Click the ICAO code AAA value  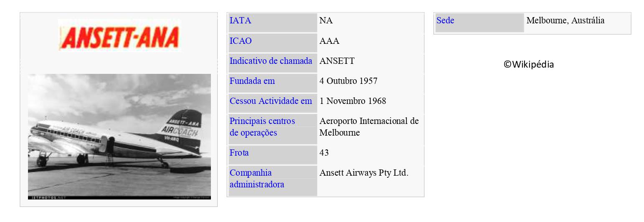tap(330, 41)
